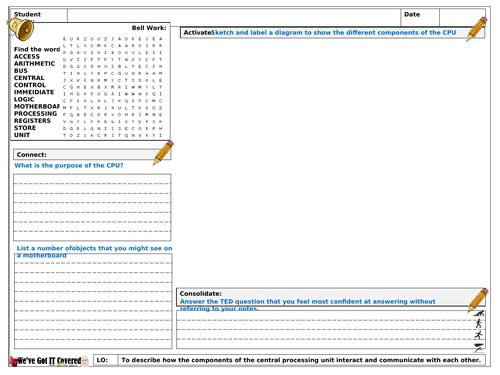Viewport: 500px width, 375px height.
Task: Click the 'Sketch and label a diagram' instruction
Action: 334,33
